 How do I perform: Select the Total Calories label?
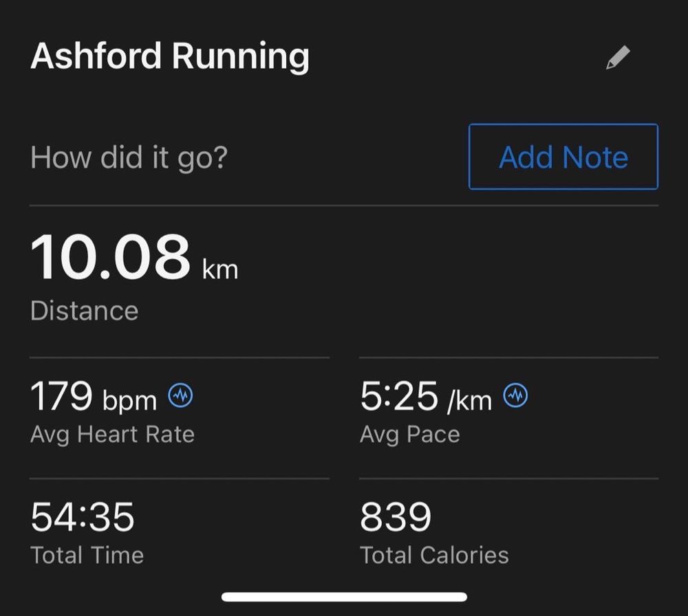[x=434, y=555]
